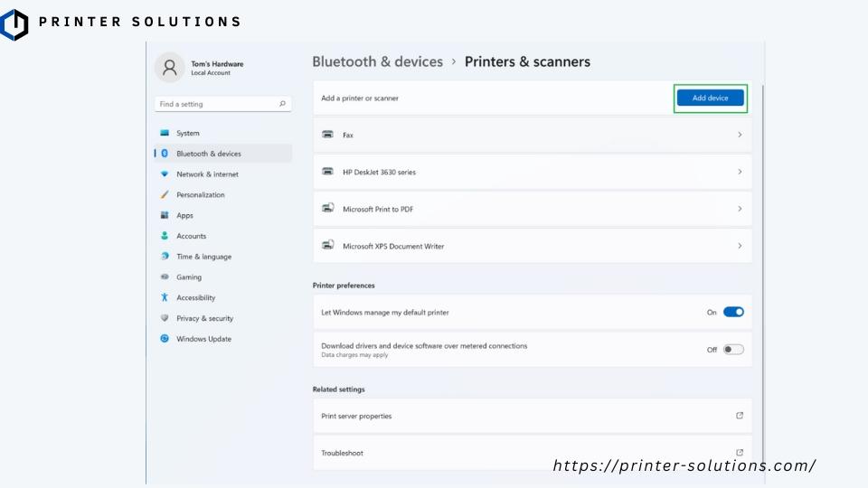The height and width of the screenshot is (488, 868).
Task: Turn off Let Windows manage default printer
Action: click(x=733, y=312)
